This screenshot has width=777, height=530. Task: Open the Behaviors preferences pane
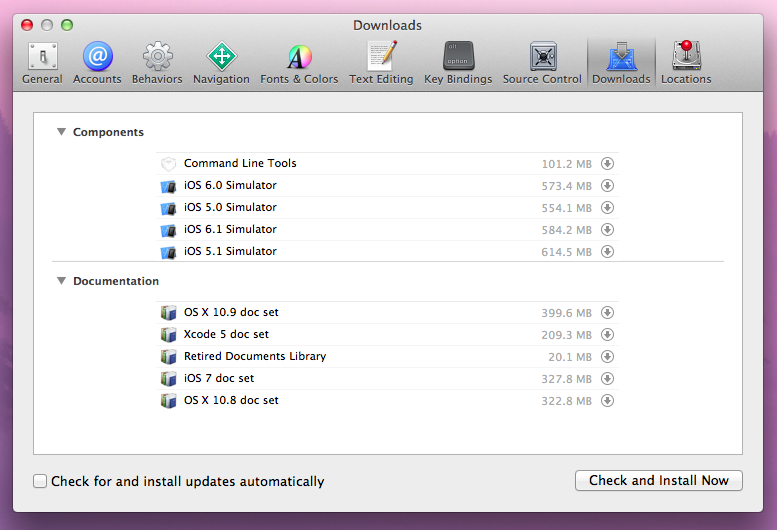pos(157,62)
